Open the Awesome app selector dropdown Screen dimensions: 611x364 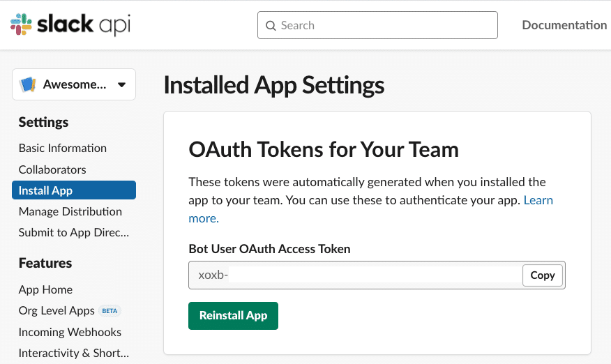click(74, 84)
